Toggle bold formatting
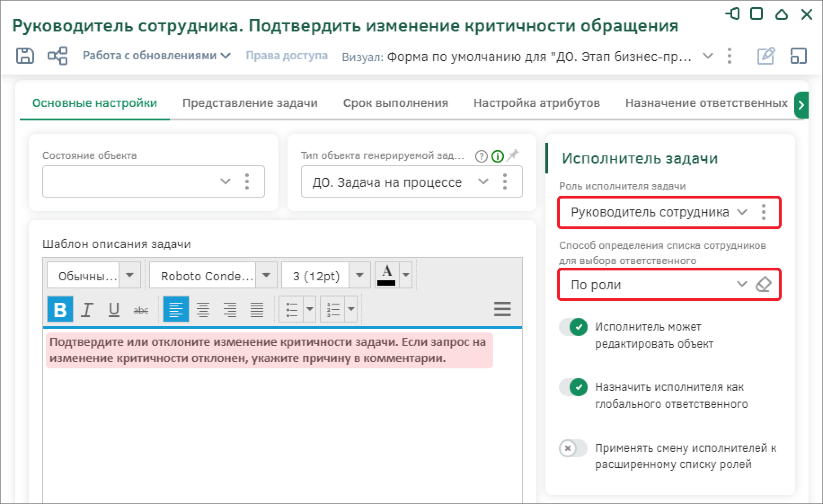 (x=60, y=309)
